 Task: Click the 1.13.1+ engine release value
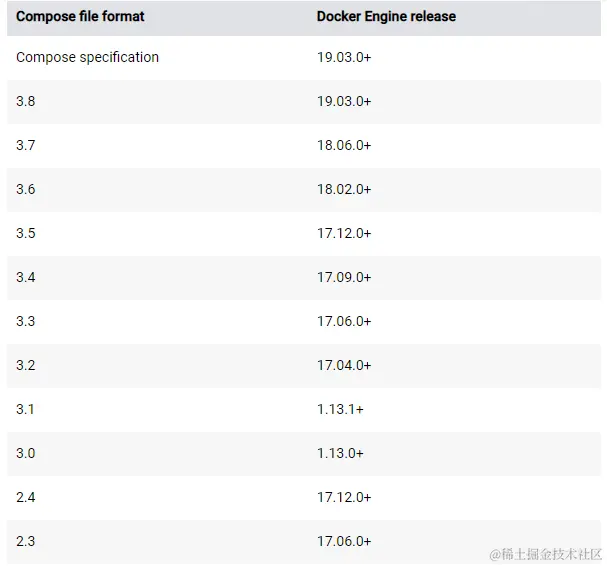coord(340,409)
